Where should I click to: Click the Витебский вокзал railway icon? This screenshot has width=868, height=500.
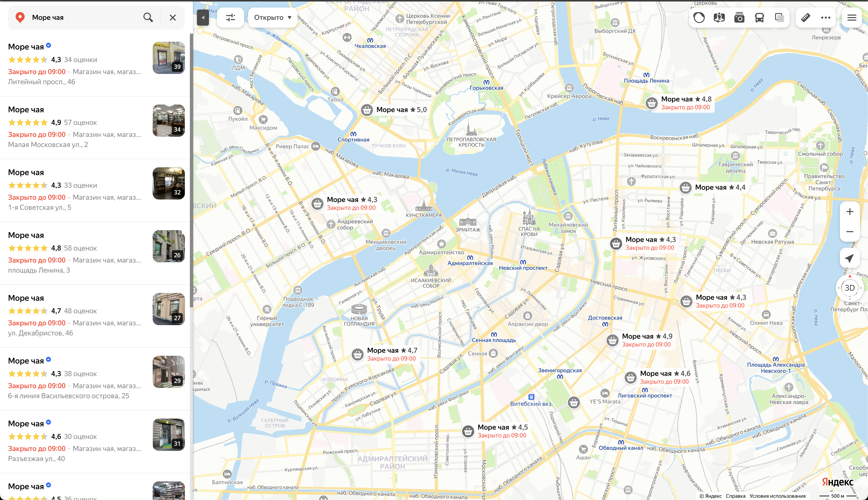531,397
